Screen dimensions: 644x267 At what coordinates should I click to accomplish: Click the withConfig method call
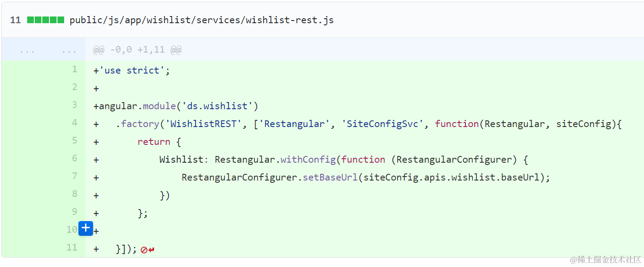[x=308, y=160]
